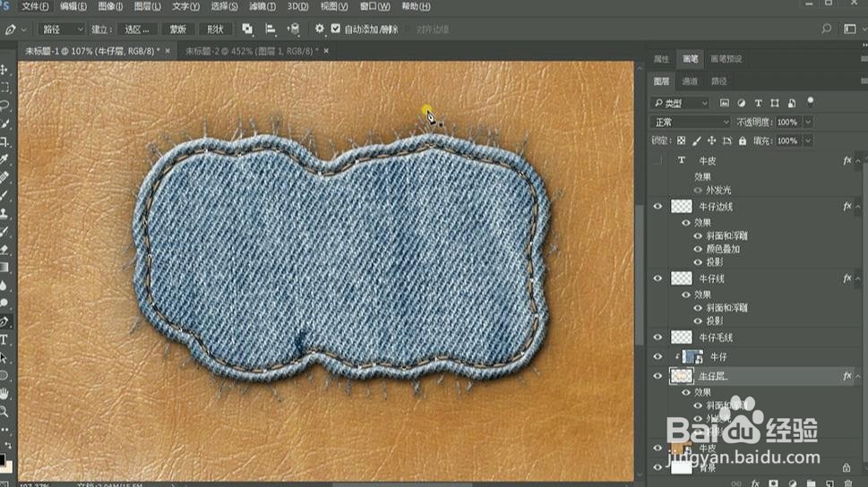Select the Lasso tool
Image resolution: width=868 pixels, height=487 pixels.
4,105
